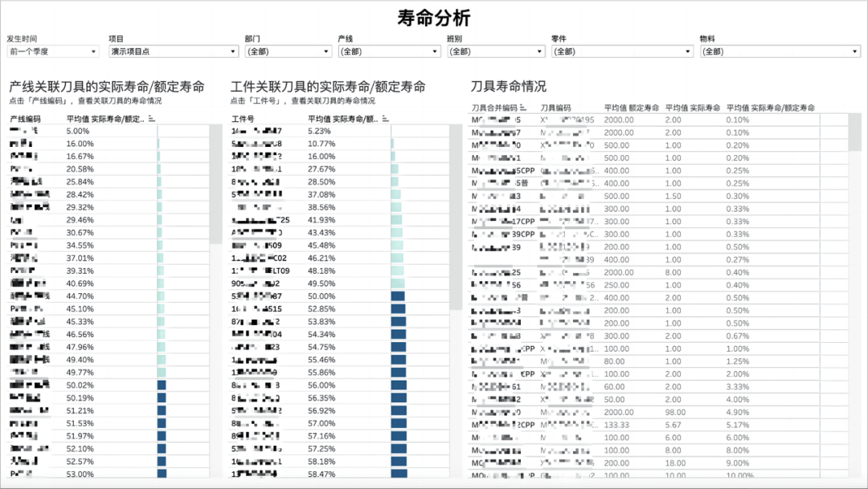The image size is (868, 489).
Task: Click the 平均值 实际寿命 column header
Action: click(x=693, y=107)
